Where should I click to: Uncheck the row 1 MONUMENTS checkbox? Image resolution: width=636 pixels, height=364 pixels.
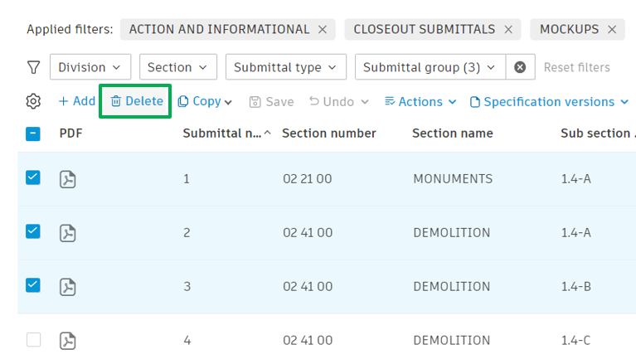tap(33, 177)
